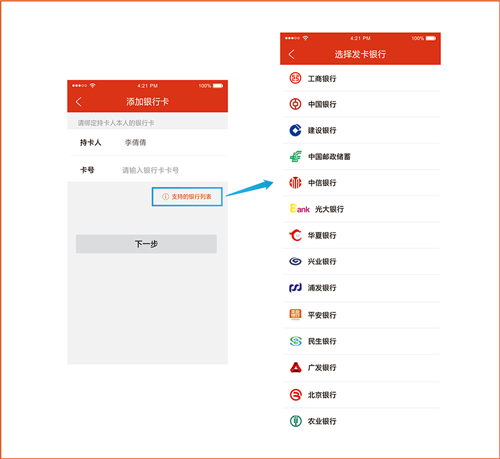Click the cardholder name 李倩倩
Image resolution: width=500 pixels, height=459 pixels.
point(135,143)
